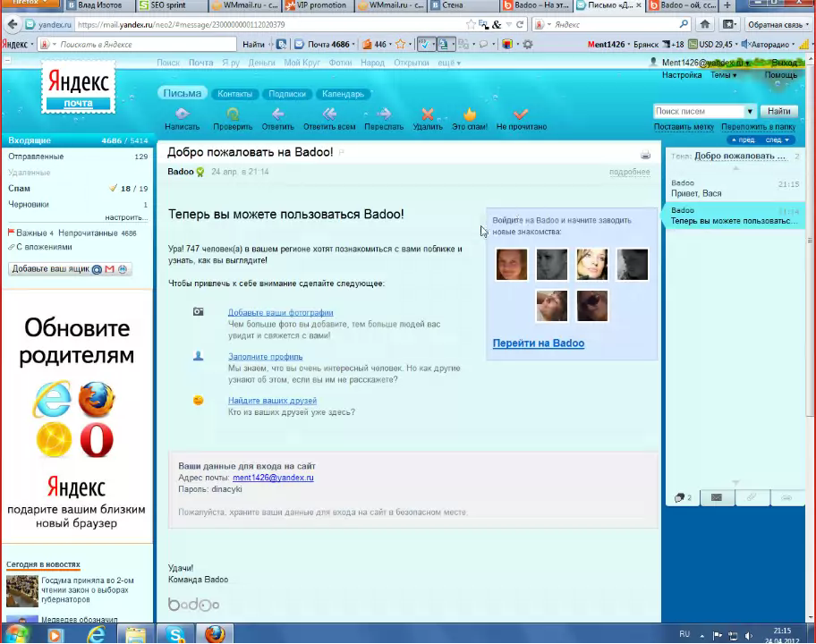Click the Windows Start button
The image size is (816, 644).
[15, 634]
